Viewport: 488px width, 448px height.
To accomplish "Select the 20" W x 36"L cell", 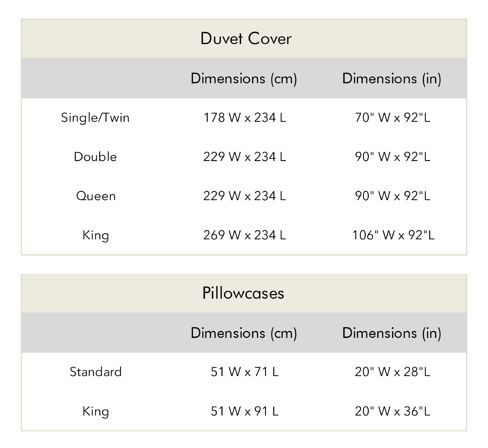I will click(x=393, y=411).
